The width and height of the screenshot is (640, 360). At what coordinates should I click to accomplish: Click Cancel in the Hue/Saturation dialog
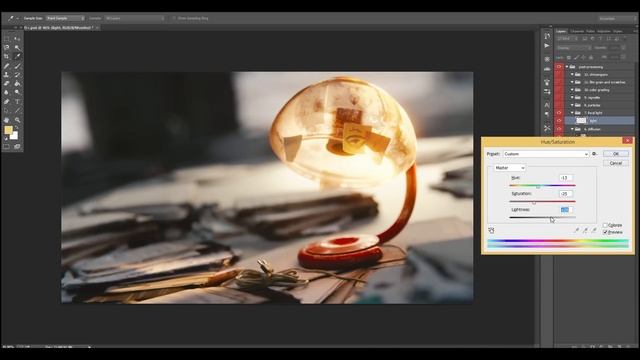point(616,163)
